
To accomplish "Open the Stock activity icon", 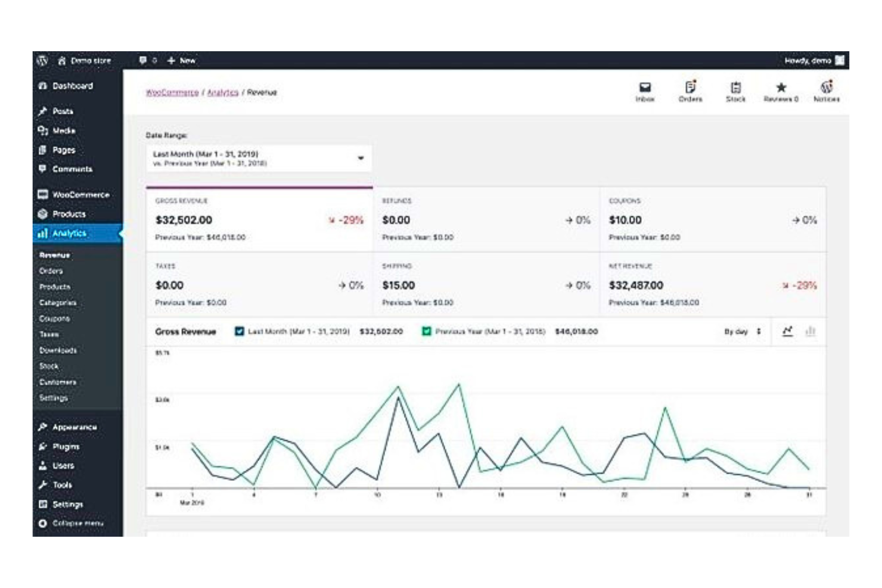I will tap(735, 89).
